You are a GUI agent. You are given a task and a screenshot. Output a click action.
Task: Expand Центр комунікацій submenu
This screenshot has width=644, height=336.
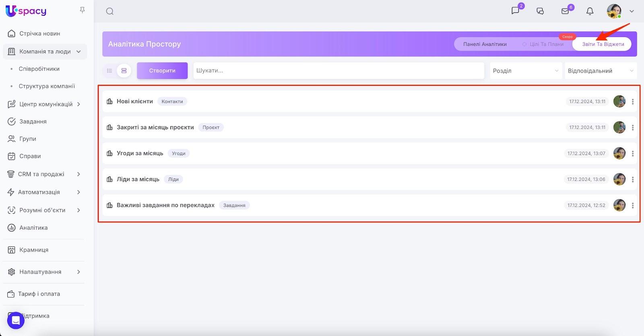(x=78, y=104)
